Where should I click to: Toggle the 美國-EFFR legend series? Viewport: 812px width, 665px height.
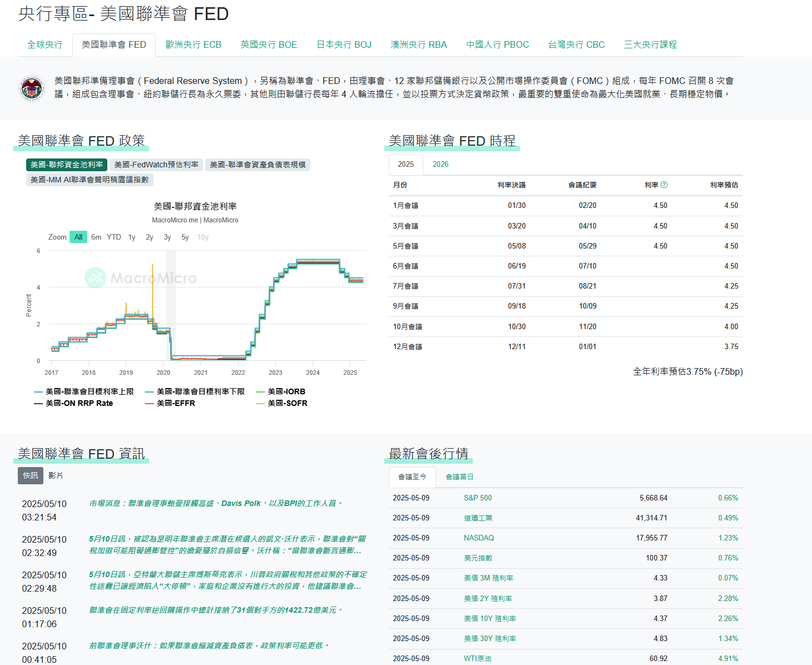pos(170,403)
